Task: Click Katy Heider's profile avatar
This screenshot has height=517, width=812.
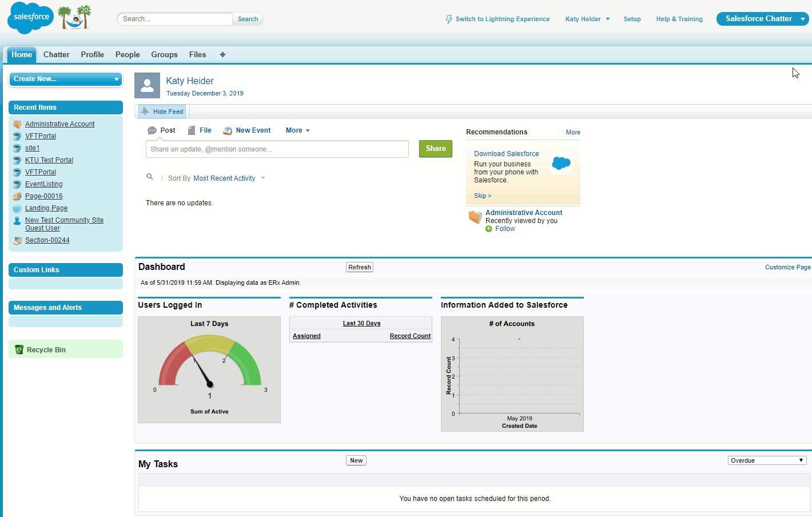Action: 147,86
